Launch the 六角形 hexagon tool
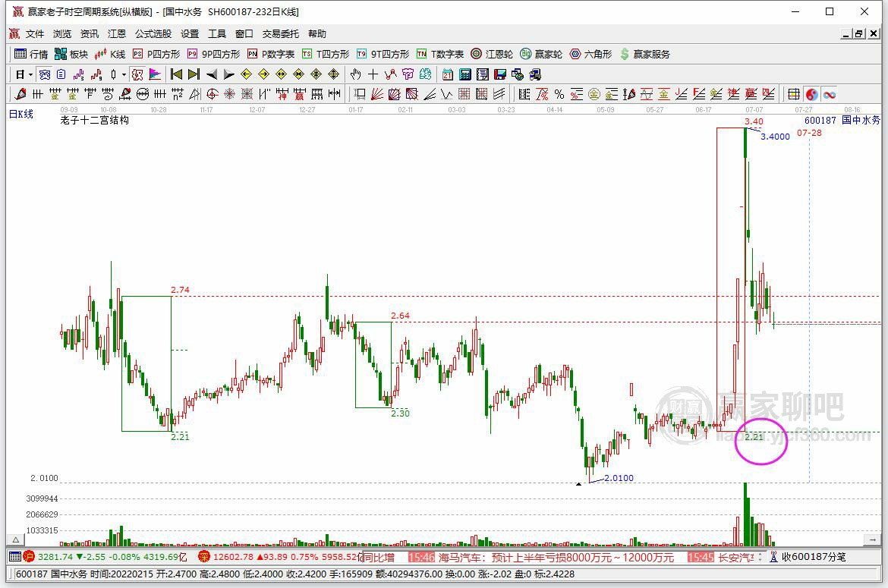Image resolution: width=888 pixels, height=588 pixels. coord(590,55)
